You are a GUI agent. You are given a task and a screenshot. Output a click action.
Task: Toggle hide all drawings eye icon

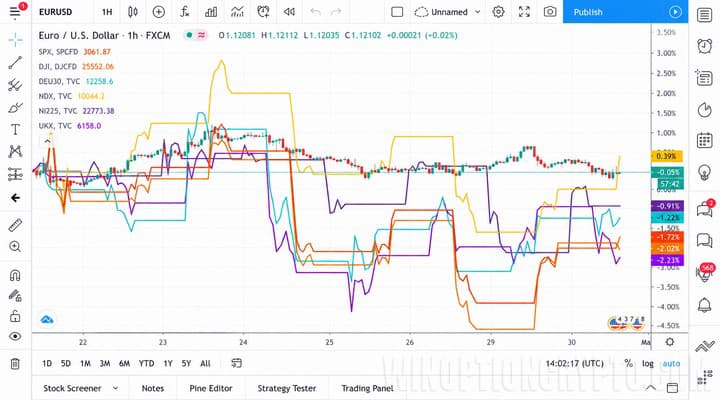click(x=15, y=337)
